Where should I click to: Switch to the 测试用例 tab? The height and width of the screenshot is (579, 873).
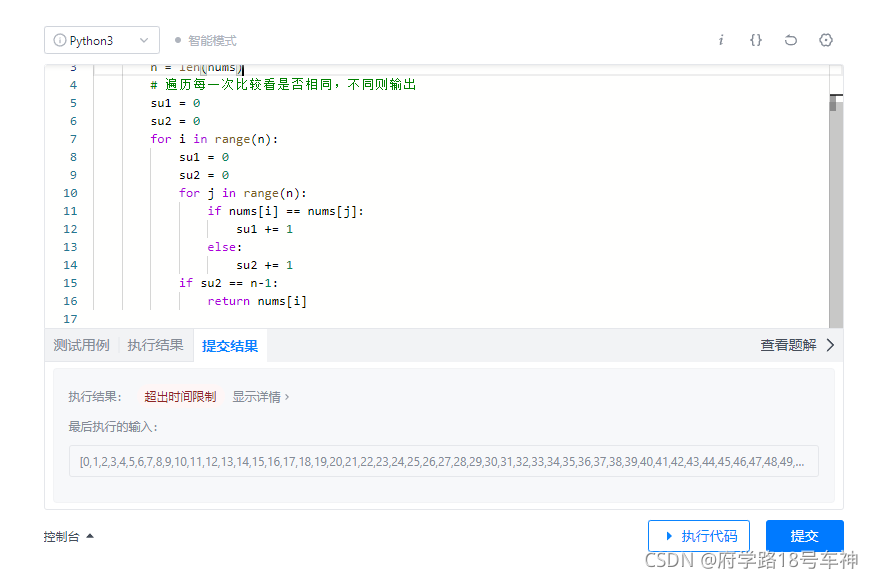tap(81, 345)
